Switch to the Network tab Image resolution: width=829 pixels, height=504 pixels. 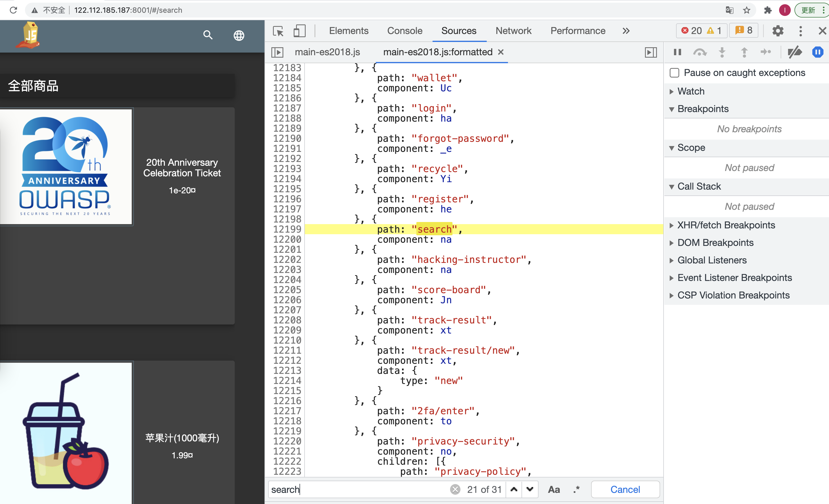pos(513,31)
